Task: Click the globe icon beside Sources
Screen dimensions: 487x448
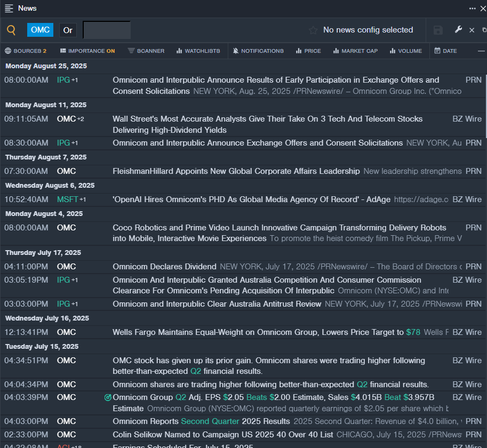Action: (x=8, y=51)
